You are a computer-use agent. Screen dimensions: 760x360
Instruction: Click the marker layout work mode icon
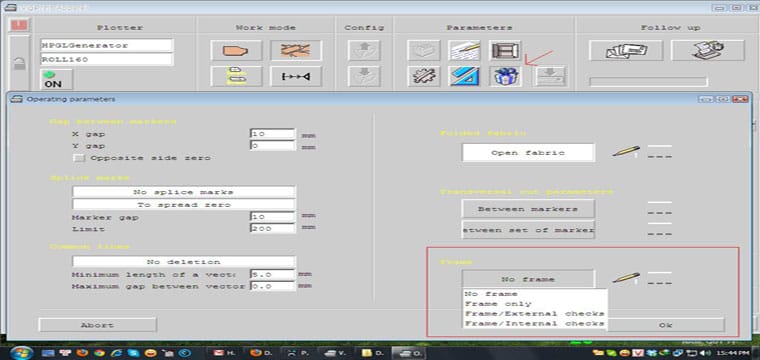(296, 50)
